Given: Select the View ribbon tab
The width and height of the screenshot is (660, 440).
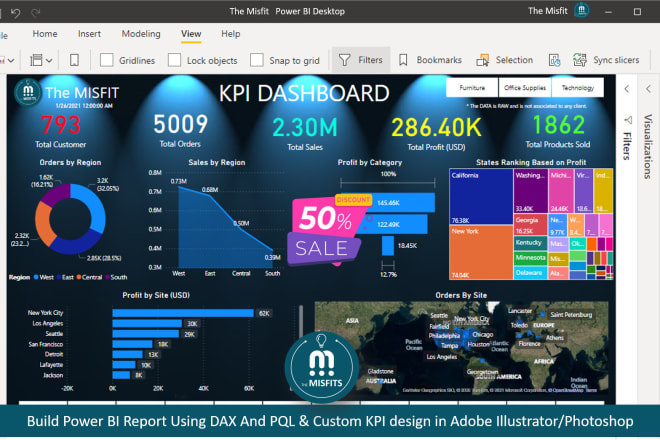Looking at the screenshot, I should coord(191,34).
